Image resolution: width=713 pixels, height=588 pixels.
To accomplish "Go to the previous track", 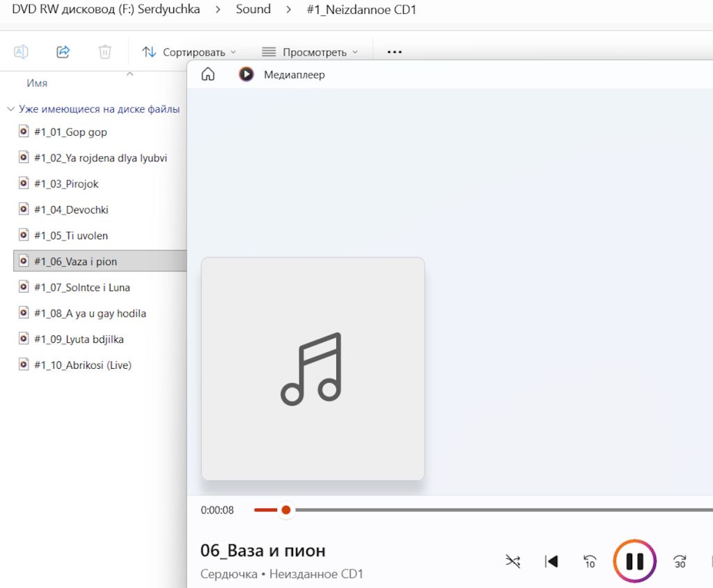I will (x=551, y=561).
